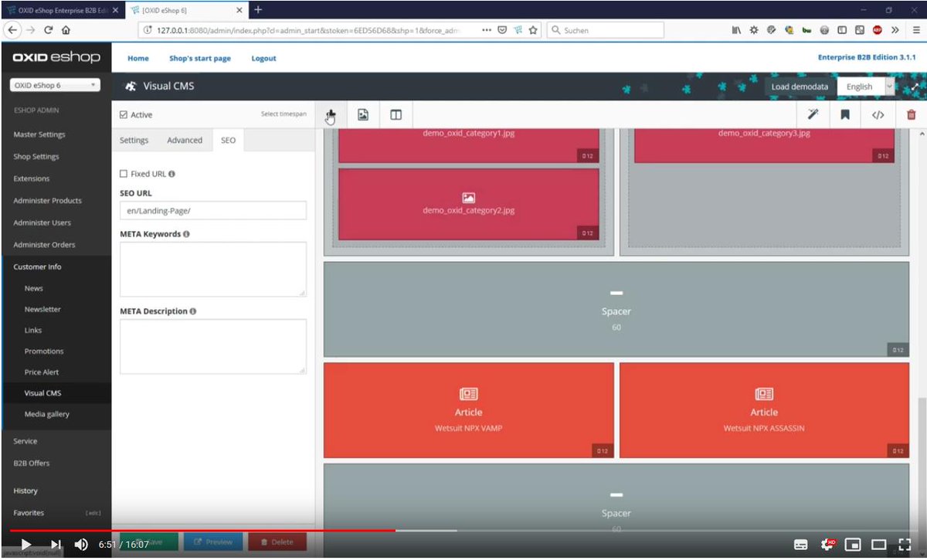Open the video subtitles icon
Viewport: 927px width, 560px height.
click(x=802, y=545)
